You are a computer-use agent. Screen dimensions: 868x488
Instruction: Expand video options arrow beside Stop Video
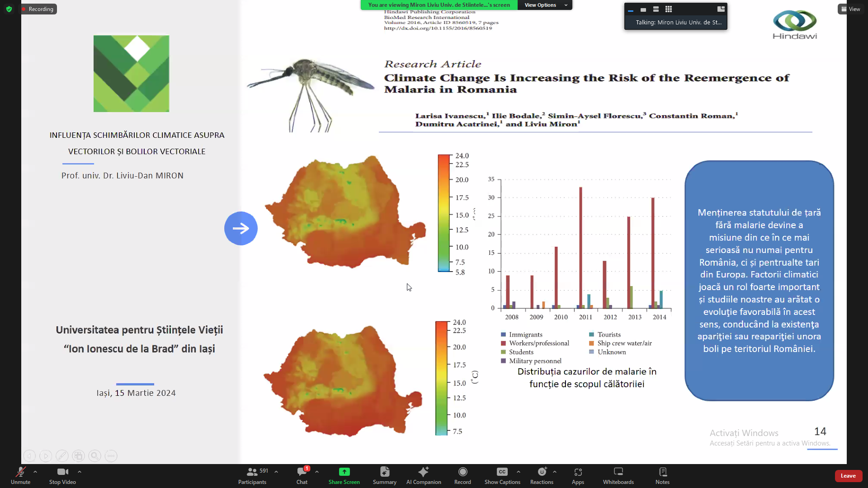80,472
